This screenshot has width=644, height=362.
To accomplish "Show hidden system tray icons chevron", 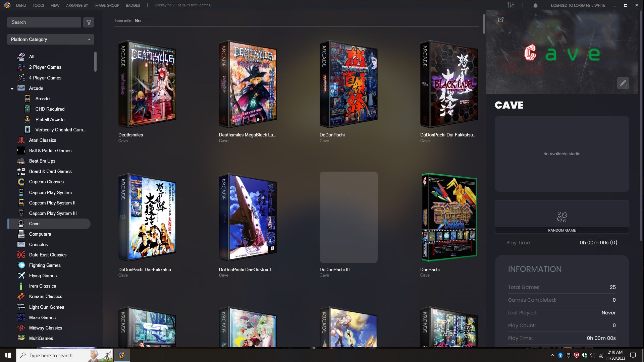I will pos(552,355).
